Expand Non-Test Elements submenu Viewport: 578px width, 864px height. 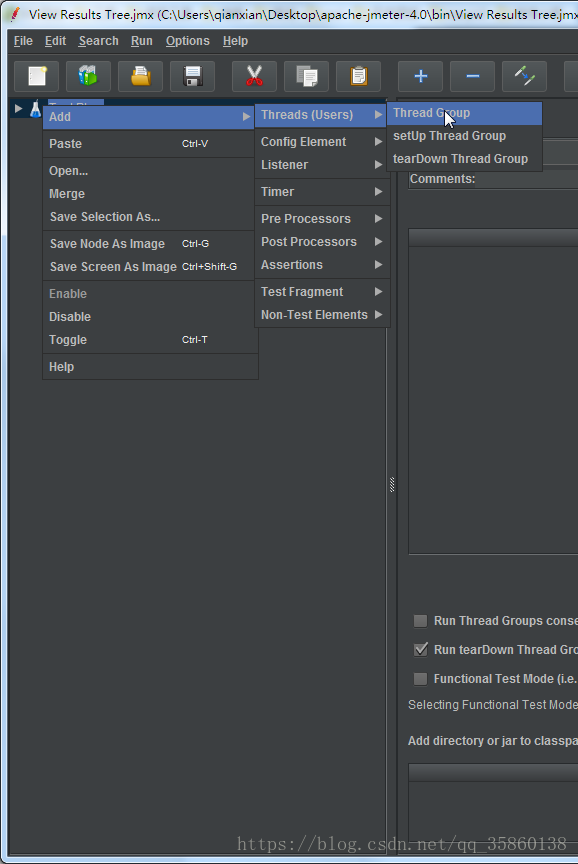click(322, 315)
